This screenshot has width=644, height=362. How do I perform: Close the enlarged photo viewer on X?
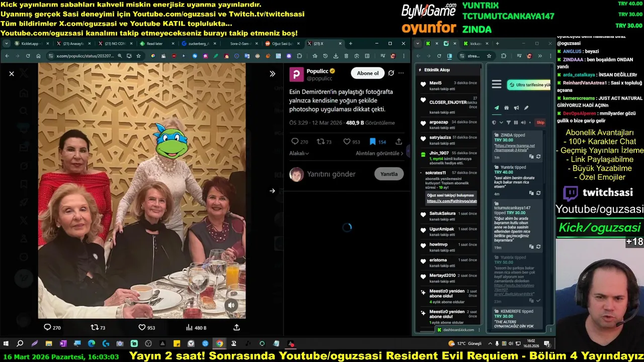pos(12,74)
